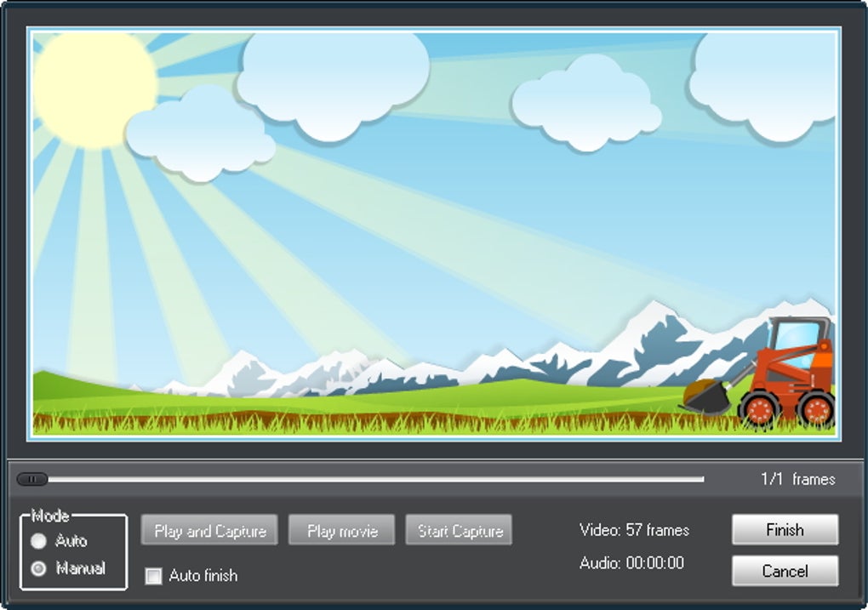Cancel the capture dialog
The image size is (868, 610).
(785, 571)
